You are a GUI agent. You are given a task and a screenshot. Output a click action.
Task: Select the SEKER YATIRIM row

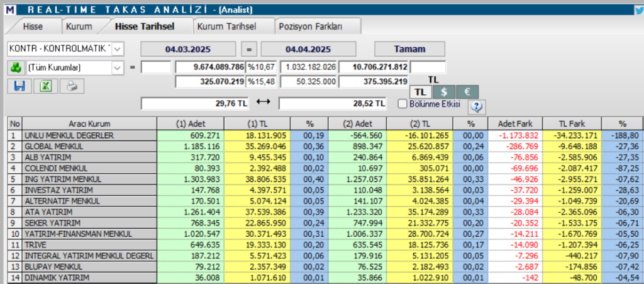[325, 223]
